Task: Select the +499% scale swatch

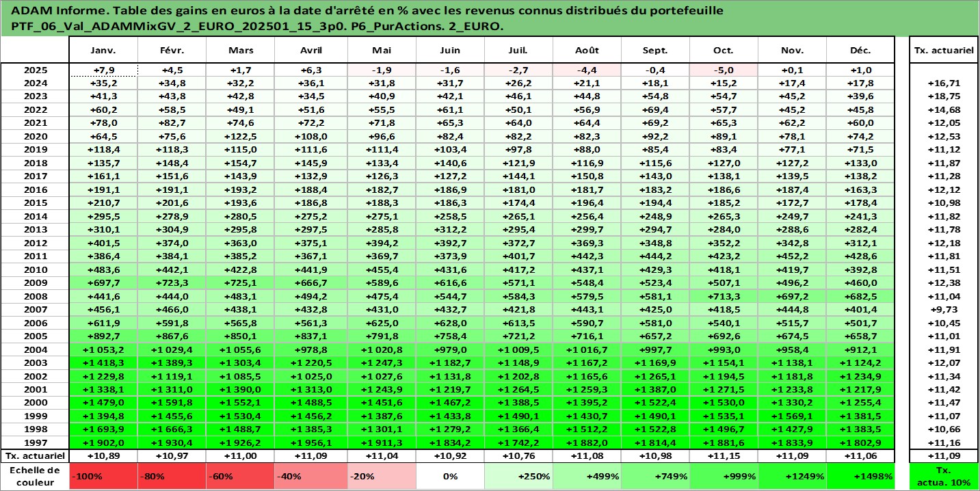Action: (x=587, y=476)
